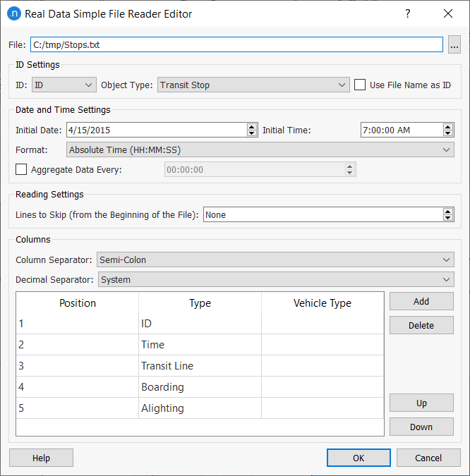Increase Initial Date with up arrow

[251, 127]
